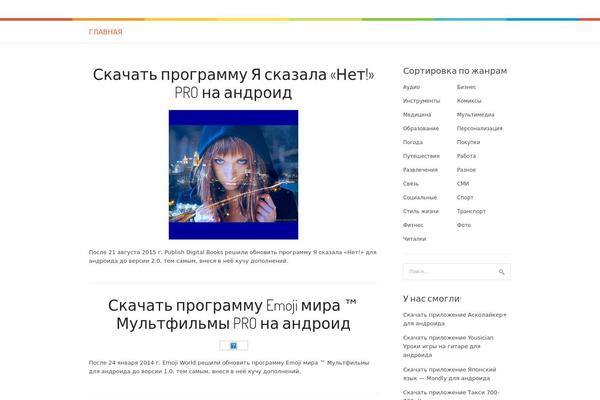This screenshot has height=400, width=600.
Task: Open the ГЛАВНАЯ navigation link
Action: (105, 32)
